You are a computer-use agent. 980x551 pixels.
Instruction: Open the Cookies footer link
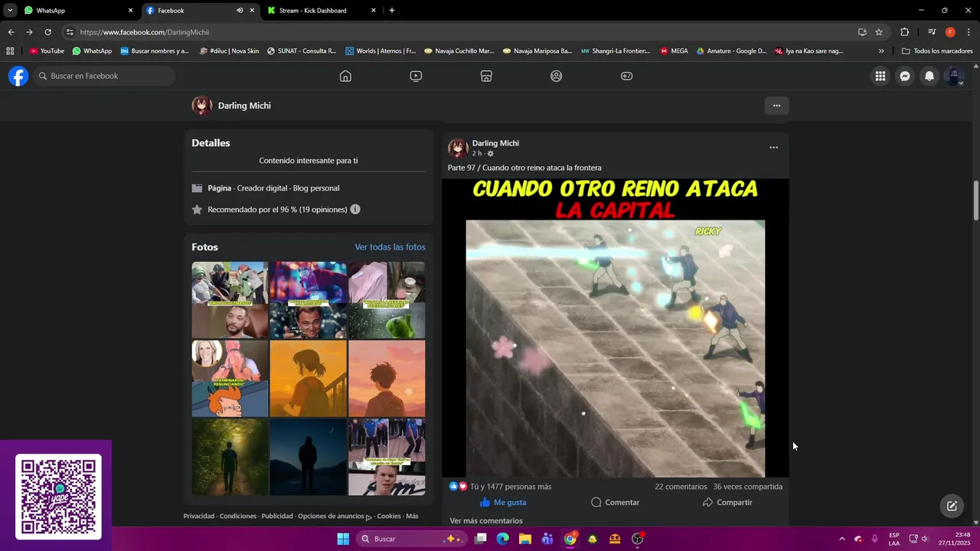389,516
